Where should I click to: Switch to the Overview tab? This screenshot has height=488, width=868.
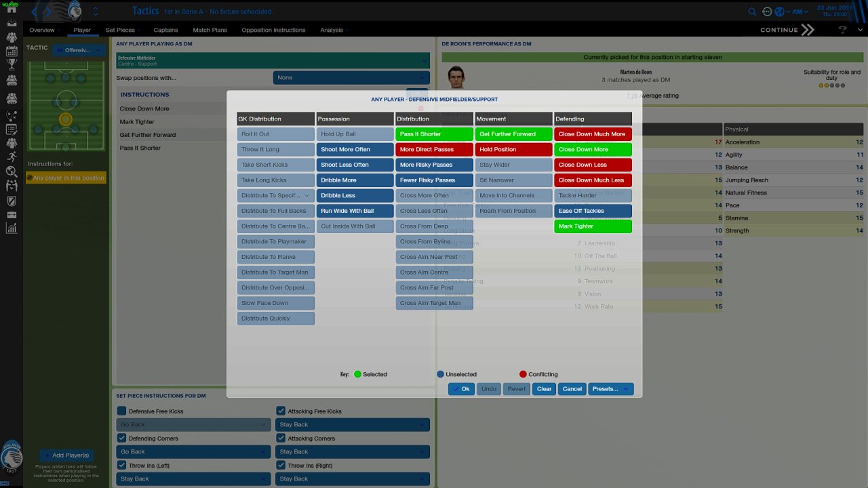[42, 30]
